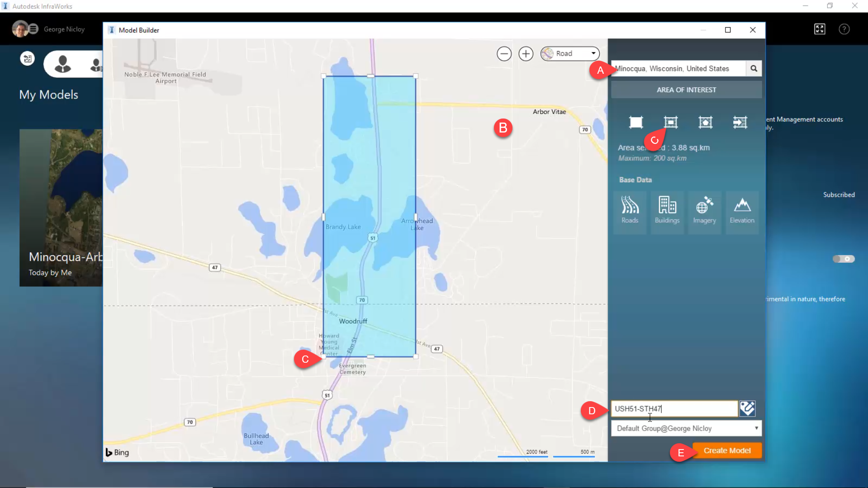This screenshot has height=488, width=868.
Task: Click the USH51-STH47 model name field
Action: (x=674, y=408)
